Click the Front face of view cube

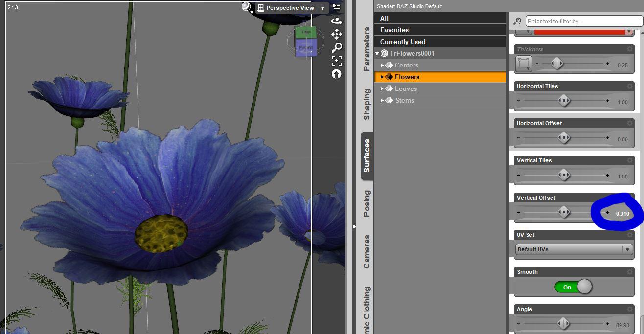[x=306, y=48]
